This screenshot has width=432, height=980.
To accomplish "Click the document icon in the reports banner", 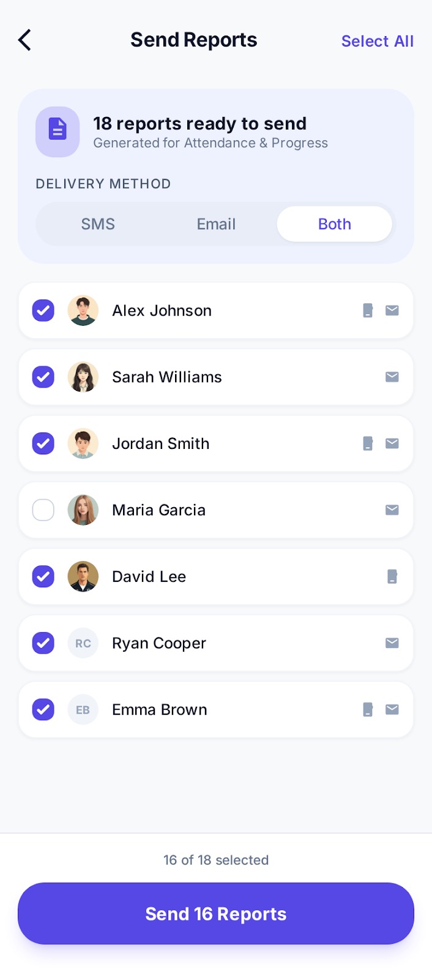I will tap(58, 131).
